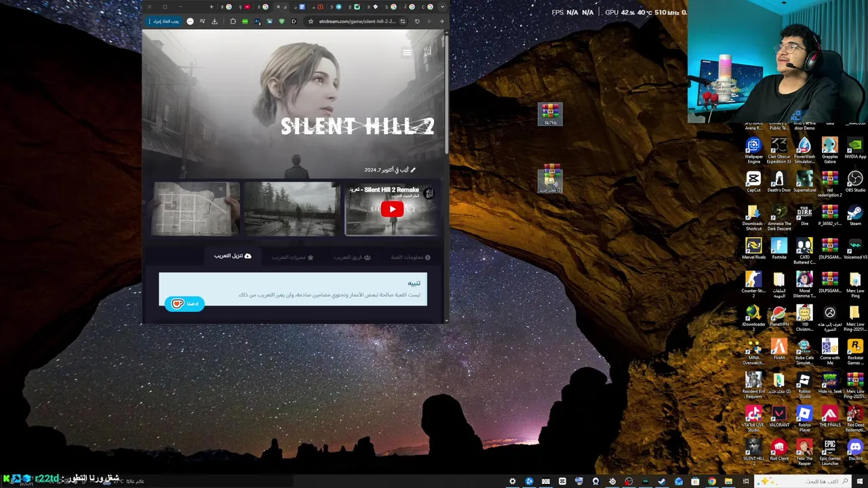
Task: Open the JDownloader 2 desktop shortcut
Action: (x=753, y=318)
